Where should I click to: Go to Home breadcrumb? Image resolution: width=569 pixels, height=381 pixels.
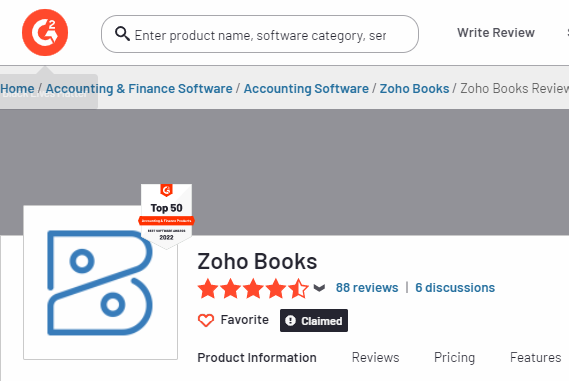[x=17, y=89]
